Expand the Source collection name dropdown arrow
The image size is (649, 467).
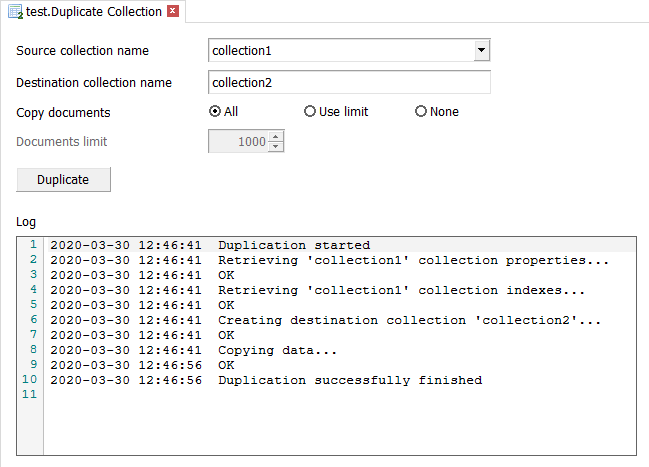click(481, 50)
